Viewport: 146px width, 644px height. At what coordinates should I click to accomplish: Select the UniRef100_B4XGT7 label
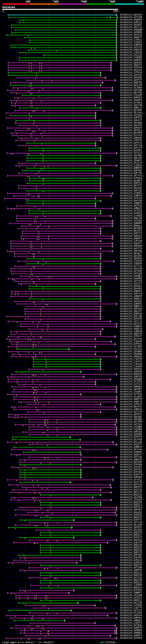pos(131,444)
